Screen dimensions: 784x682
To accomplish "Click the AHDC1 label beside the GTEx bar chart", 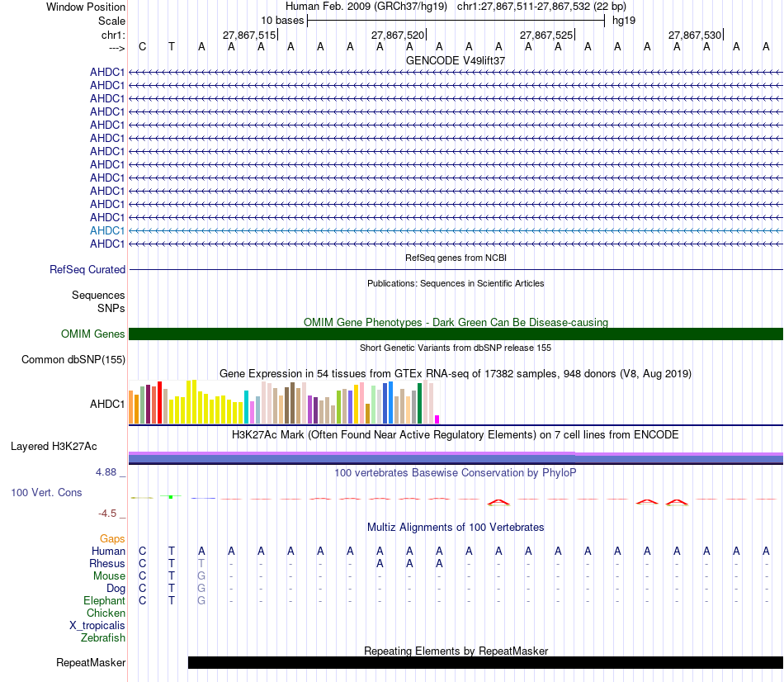I will 107,404.
